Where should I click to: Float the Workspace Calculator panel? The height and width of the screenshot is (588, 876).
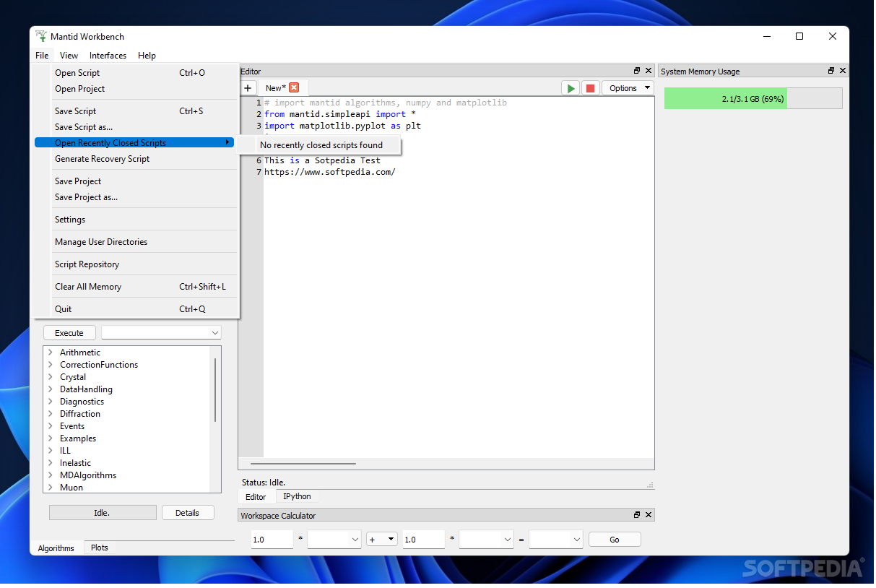click(637, 515)
